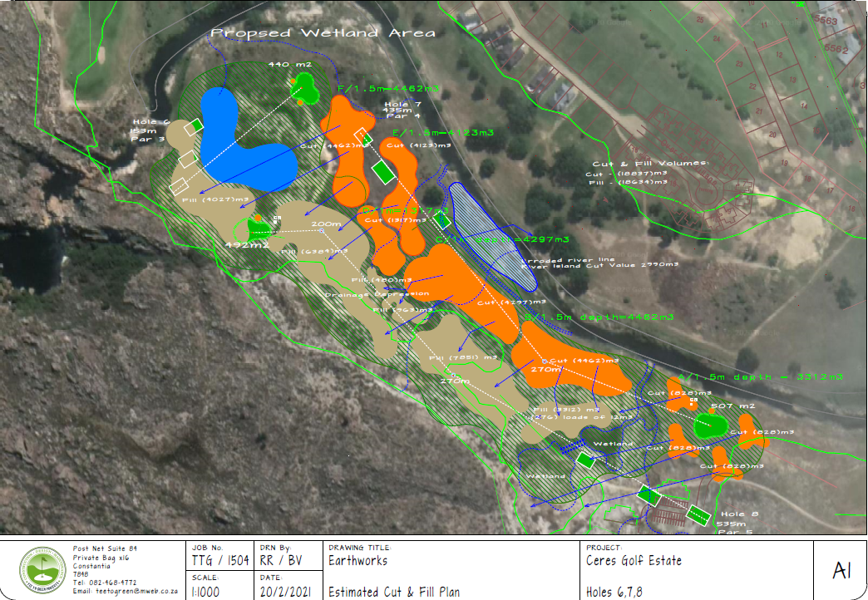Click the TTG / 1504 job number
Screen dimensions: 868x600
pos(220,561)
